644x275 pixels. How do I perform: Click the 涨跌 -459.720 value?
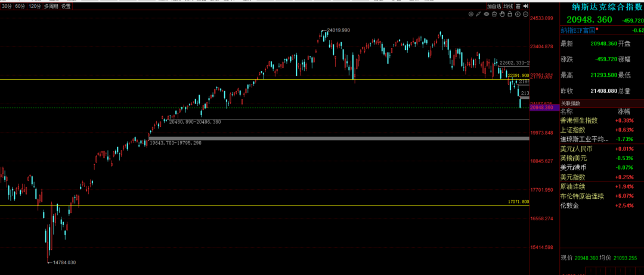coord(606,59)
